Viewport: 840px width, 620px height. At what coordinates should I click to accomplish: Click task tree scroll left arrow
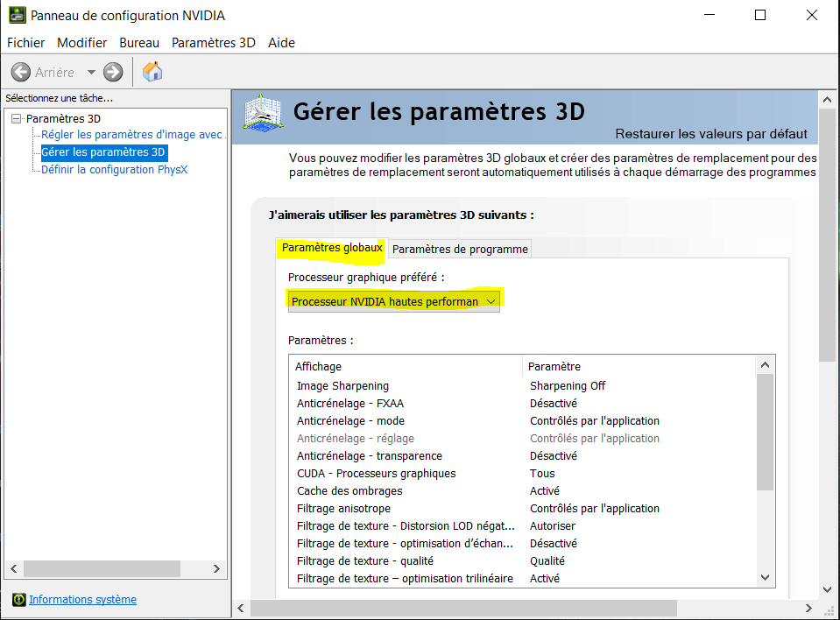tap(14, 568)
